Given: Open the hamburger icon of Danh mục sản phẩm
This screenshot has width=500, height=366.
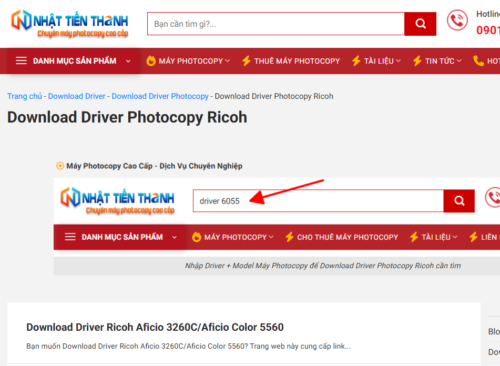Looking at the screenshot, I should point(21,61).
